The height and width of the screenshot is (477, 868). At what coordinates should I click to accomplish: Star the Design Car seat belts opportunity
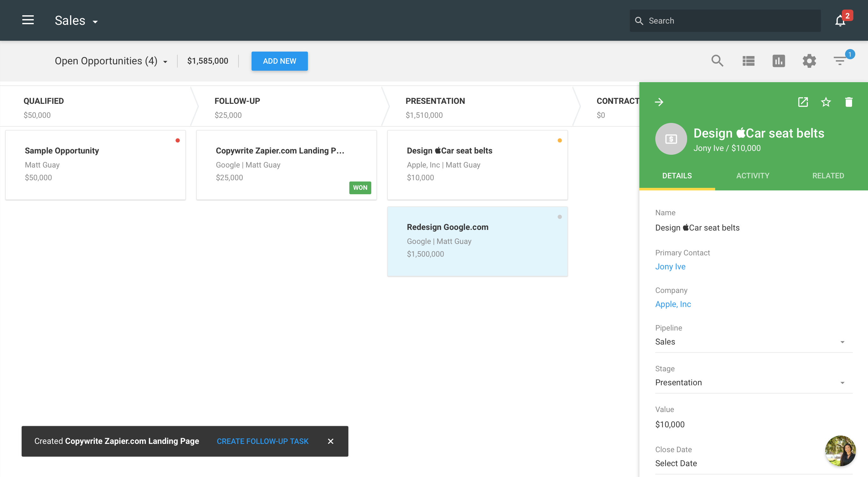[826, 102]
